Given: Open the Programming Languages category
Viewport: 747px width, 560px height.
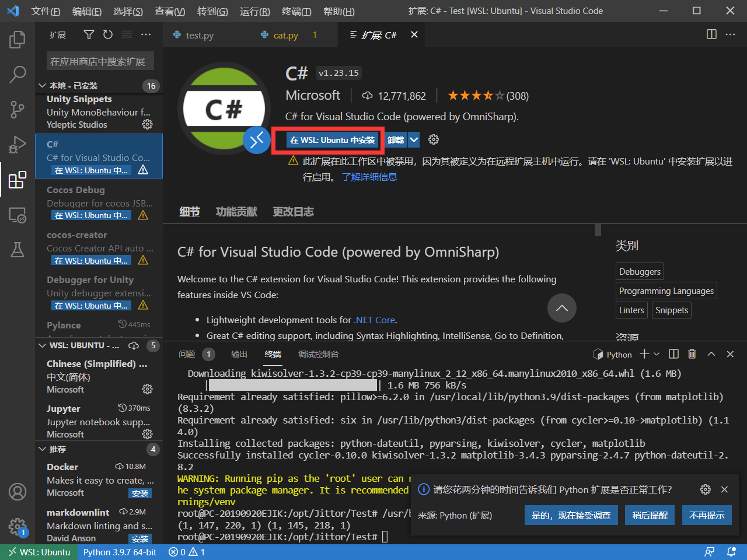Looking at the screenshot, I should [x=666, y=290].
